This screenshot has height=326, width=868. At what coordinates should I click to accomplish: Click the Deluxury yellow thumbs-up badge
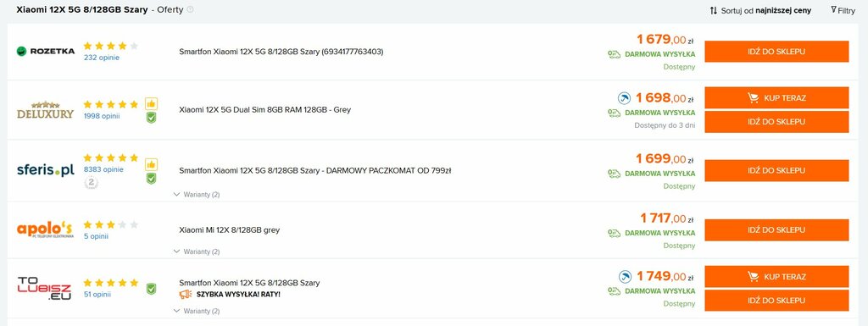[151, 103]
